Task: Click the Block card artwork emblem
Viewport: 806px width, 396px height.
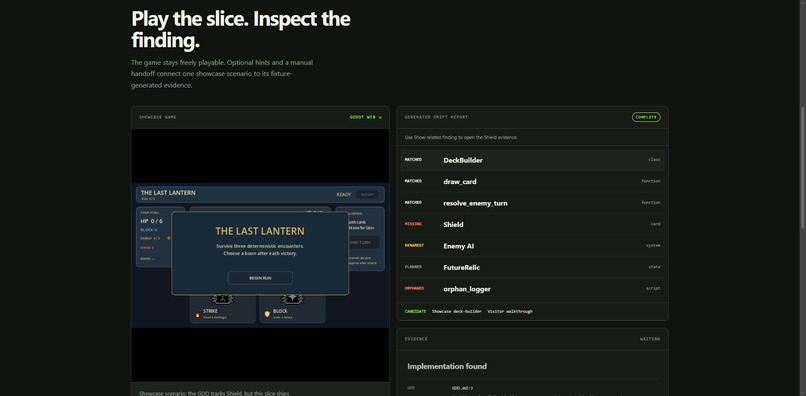Action: point(292,299)
